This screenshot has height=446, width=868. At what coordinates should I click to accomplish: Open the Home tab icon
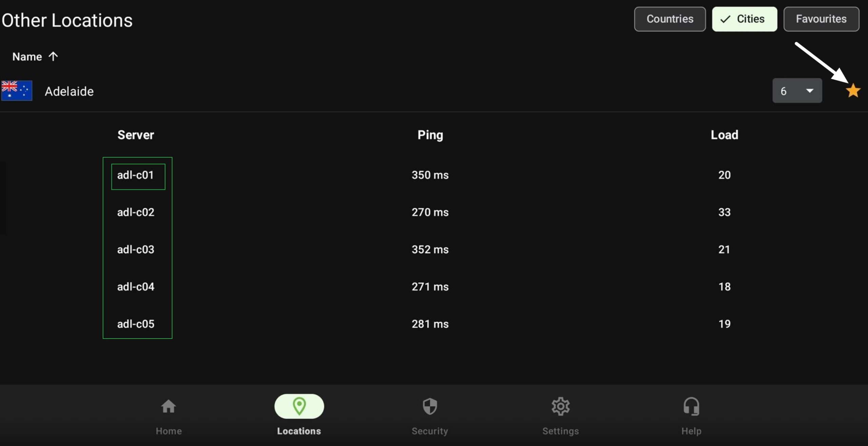(x=169, y=406)
